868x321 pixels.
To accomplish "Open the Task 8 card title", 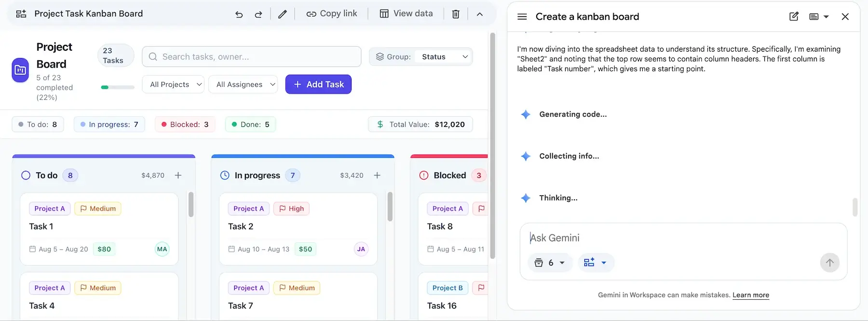I will coord(440,226).
